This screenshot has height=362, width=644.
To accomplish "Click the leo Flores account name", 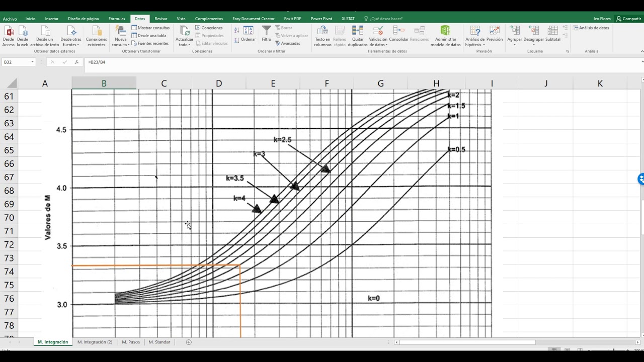I will [602, 19].
